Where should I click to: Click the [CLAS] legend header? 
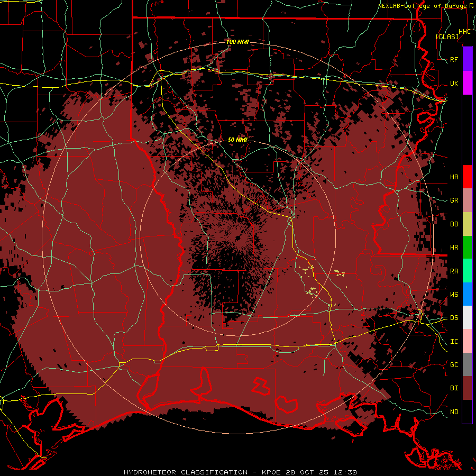coord(447,36)
